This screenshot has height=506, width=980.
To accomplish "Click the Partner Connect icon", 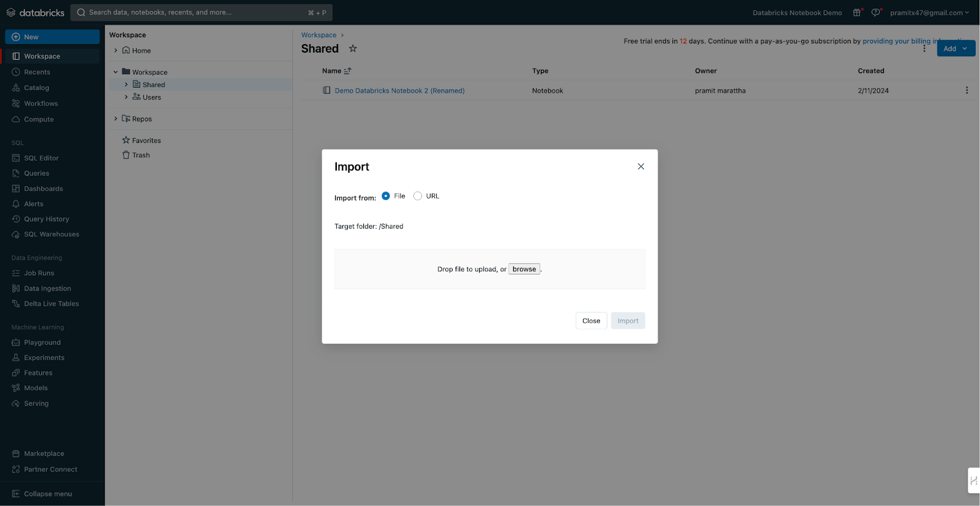I will [16, 469].
